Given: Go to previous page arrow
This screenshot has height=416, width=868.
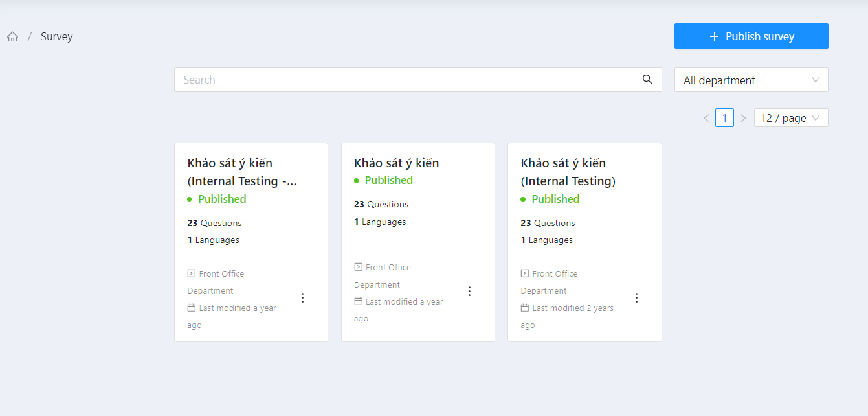Looking at the screenshot, I should (706, 118).
